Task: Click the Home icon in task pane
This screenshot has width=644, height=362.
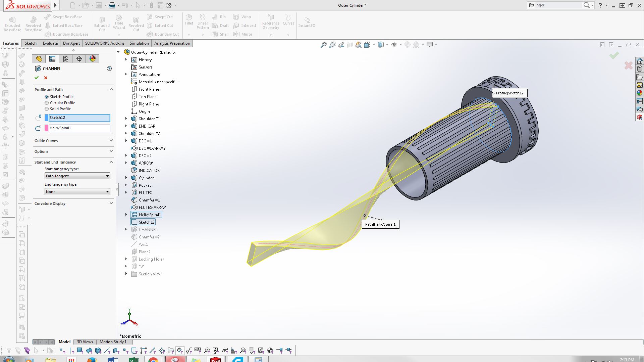Action: (640, 61)
